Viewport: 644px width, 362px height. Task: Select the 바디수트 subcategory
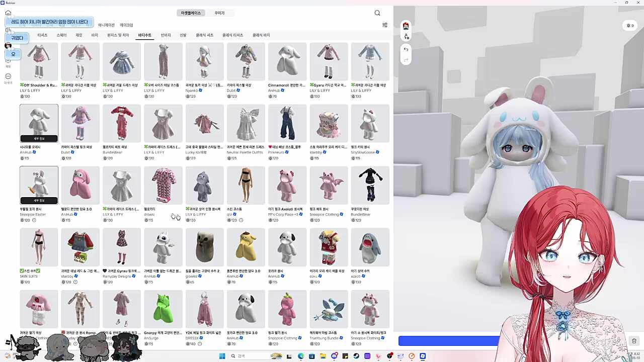tap(144, 35)
